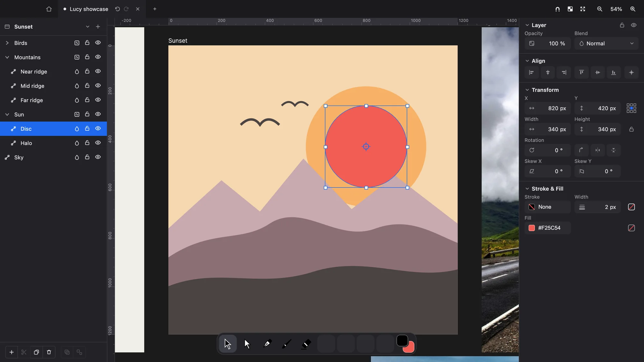
Task: Cut with scissors icon in layer bar
Action: (24, 352)
